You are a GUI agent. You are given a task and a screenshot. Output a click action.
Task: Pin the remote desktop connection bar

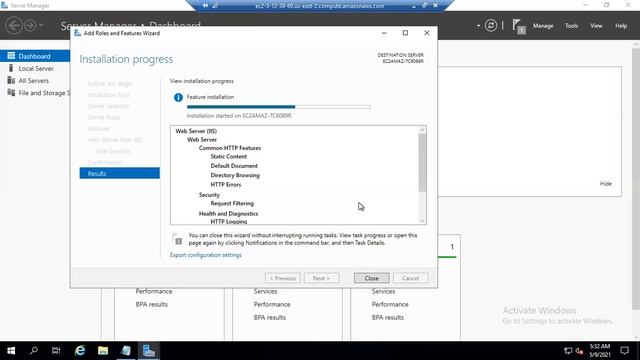205,6
